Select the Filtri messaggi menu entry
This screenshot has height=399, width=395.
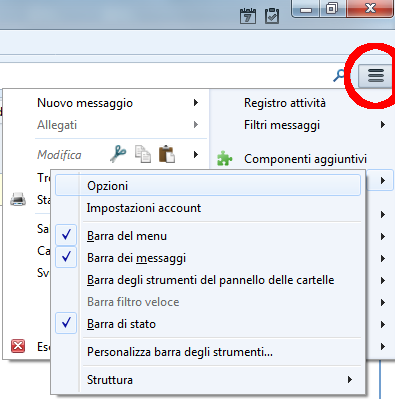click(x=282, y=125)
